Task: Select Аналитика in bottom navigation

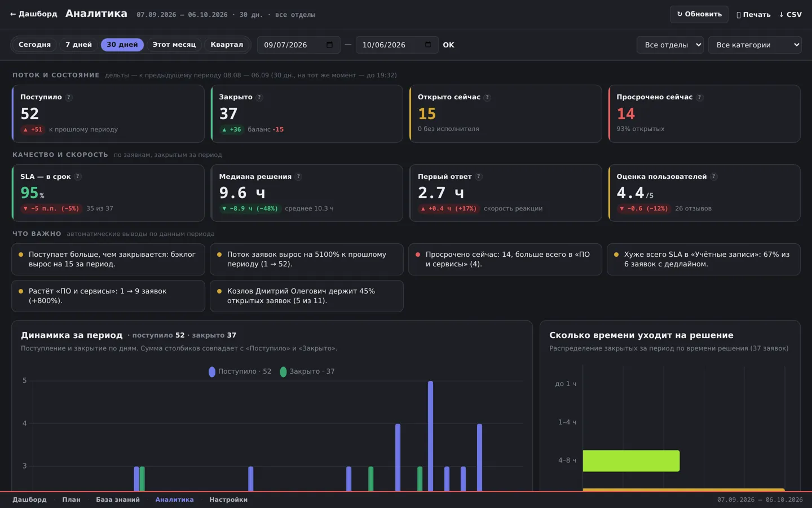Action: [174, 500]
